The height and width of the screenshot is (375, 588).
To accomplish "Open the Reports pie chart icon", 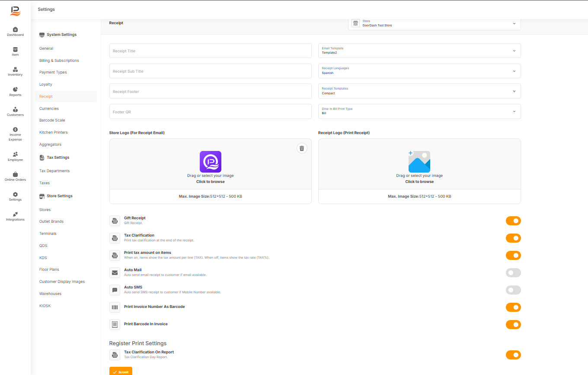I will tap(15, 89).
